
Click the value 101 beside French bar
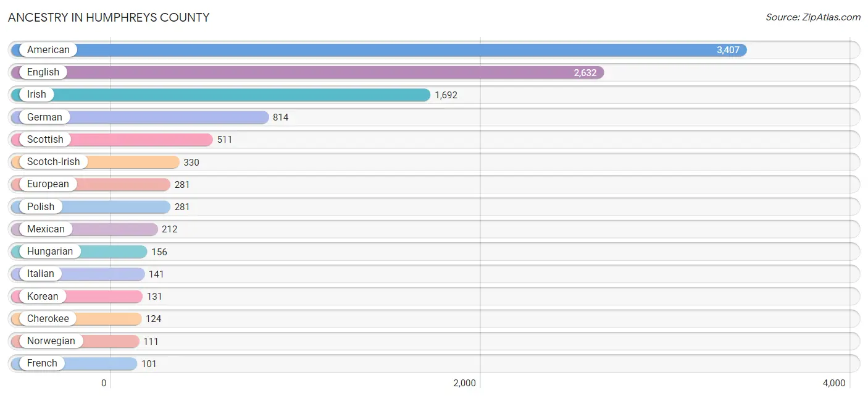[x=149, y=363]
